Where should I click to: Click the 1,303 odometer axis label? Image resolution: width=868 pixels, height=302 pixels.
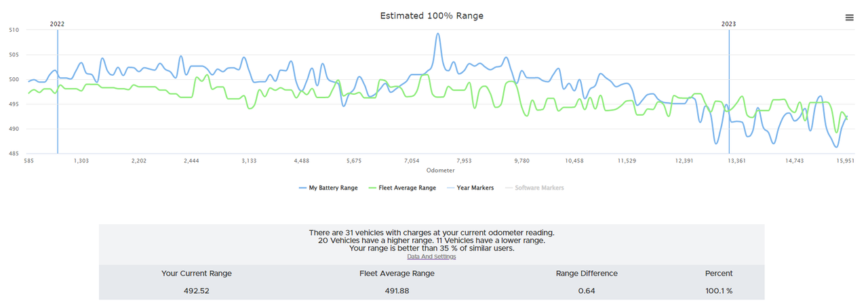[x=81, y=161]
